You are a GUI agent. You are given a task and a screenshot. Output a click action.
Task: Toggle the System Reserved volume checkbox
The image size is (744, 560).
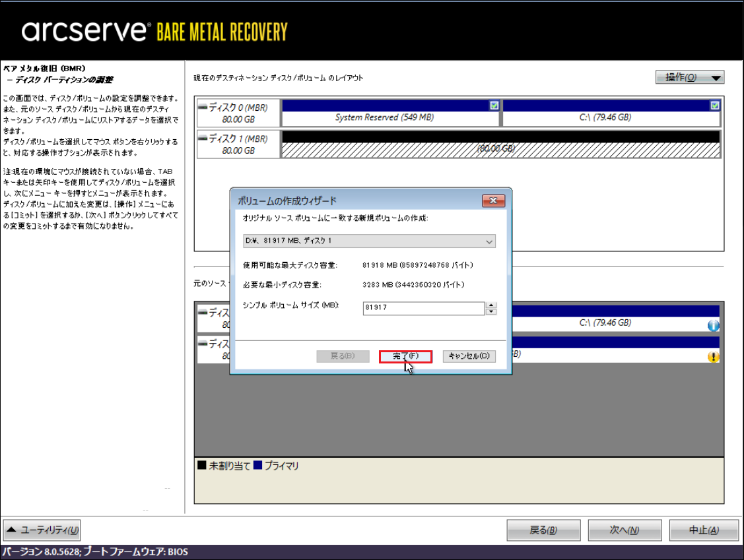494,106
